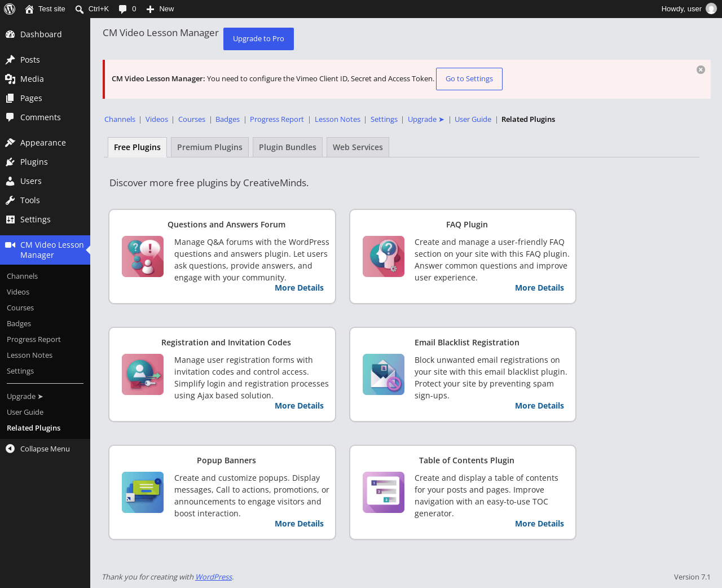
Task: Click the Settings sliders icon in sidebar
Action: (x=10, y=220)
